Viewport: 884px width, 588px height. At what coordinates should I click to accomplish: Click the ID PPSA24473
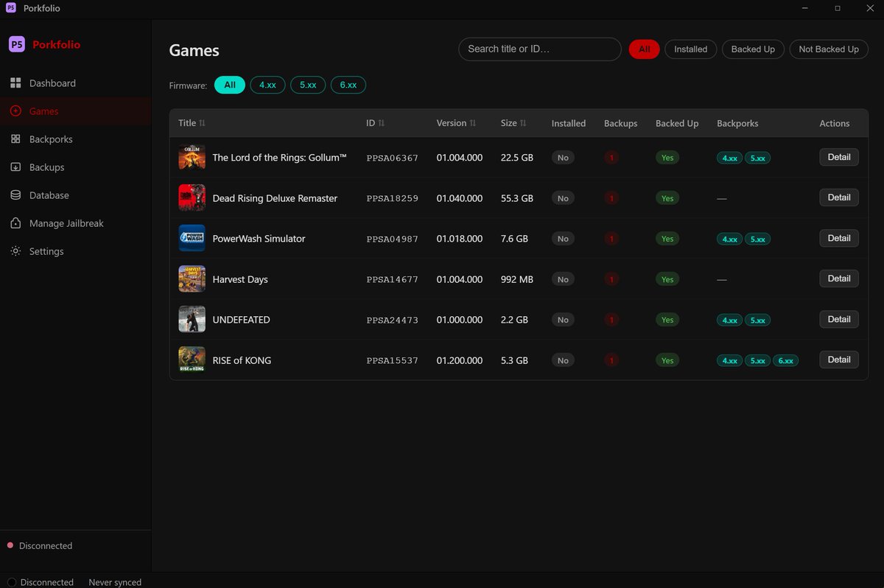(392, 320)
